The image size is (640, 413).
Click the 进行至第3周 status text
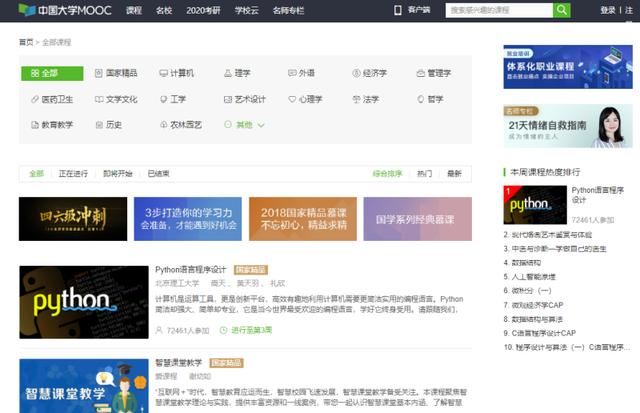point(251,330)
